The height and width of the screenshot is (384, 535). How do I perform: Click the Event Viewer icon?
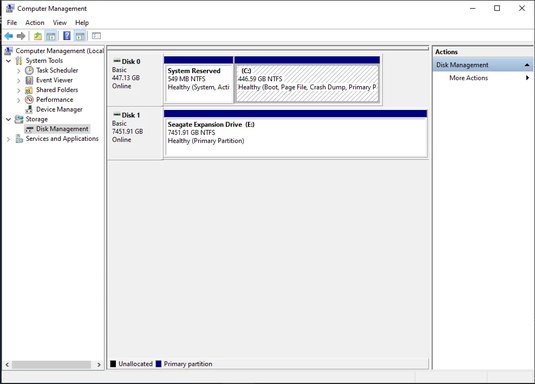[x=29, y=80]
